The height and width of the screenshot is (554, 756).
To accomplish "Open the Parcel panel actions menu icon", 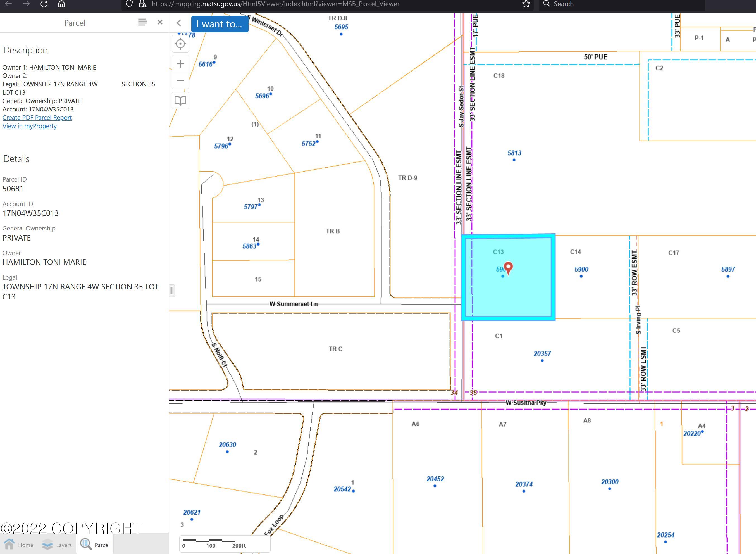I will point(142,22).
